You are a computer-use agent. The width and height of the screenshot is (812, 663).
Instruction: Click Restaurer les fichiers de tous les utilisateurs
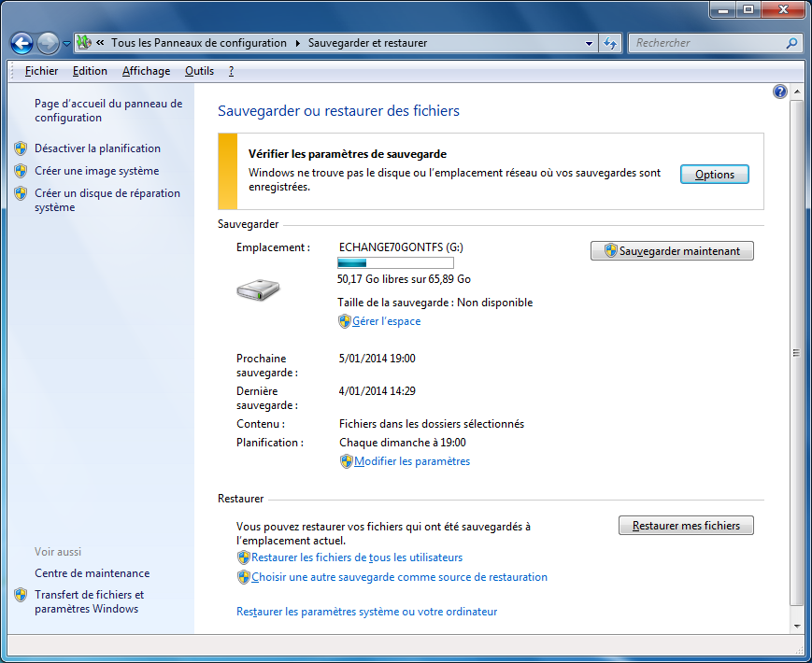tap(357, 557)
